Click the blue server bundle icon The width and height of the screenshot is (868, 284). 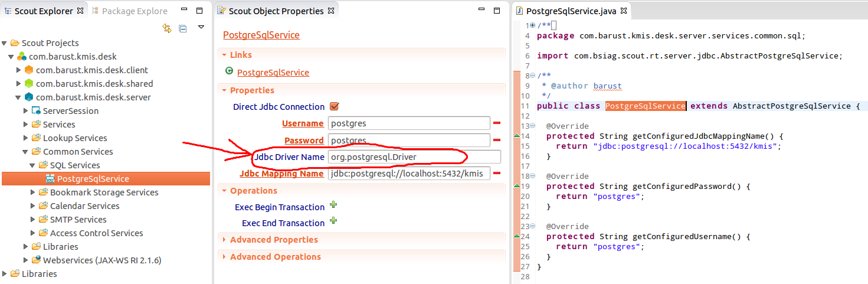pyautogui.click(x=29, y=97)
